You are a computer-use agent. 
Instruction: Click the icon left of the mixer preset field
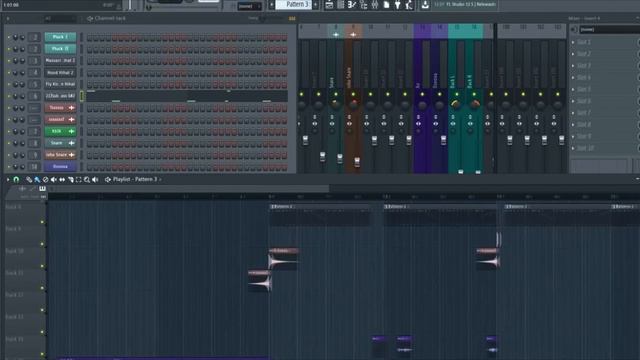click(x=574, y=29)
